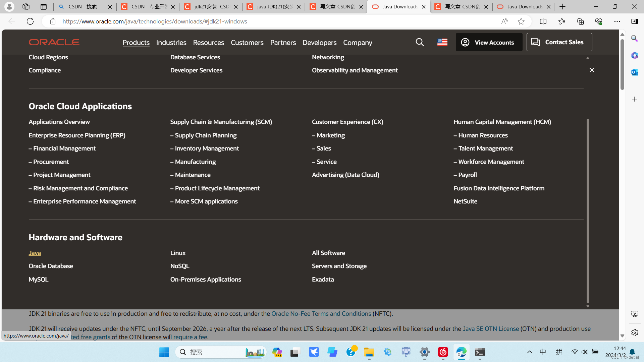Click the View Accounts button
The image size is (644, 362).
[489, 42]
